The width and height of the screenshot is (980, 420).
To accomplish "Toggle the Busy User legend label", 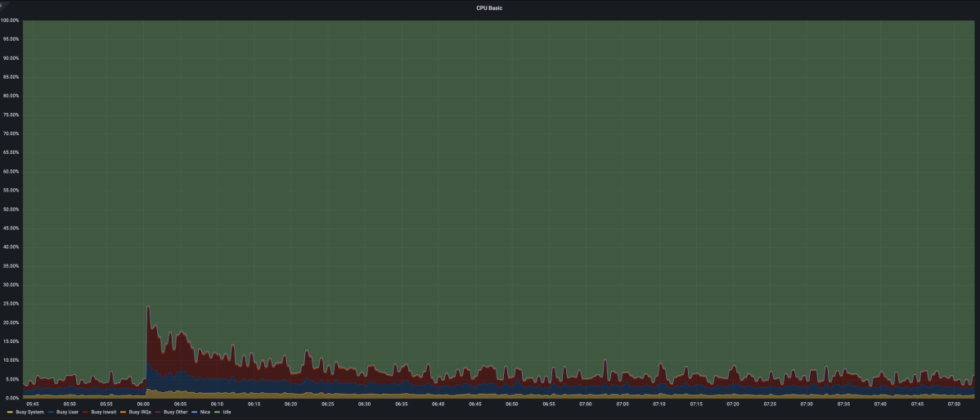I will [67, 413].
